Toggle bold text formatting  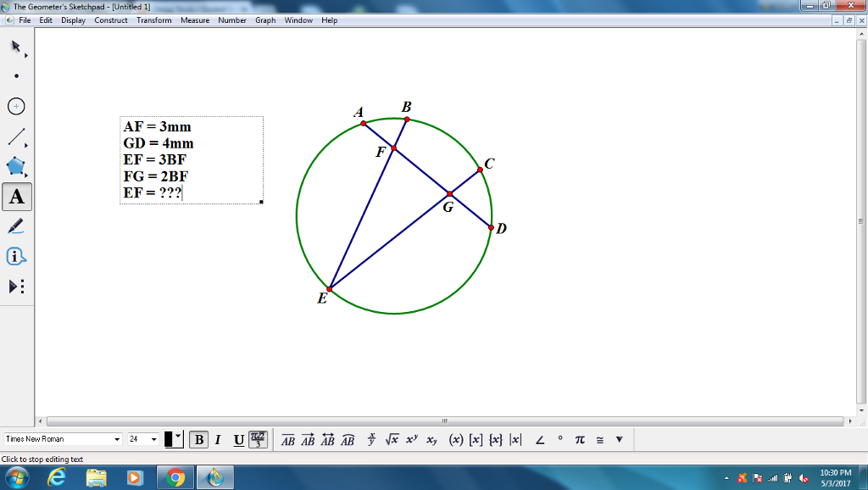pyautogui.click(x=200, y=439)
